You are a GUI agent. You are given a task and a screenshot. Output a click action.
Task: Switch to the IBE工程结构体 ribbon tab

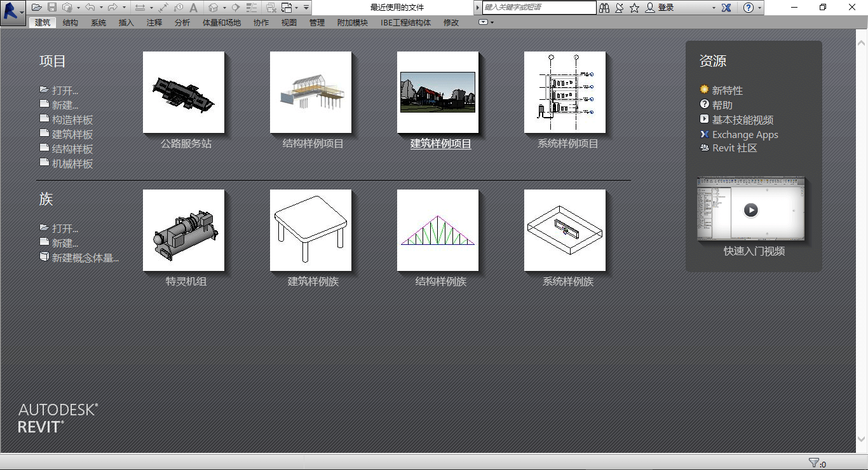click(x=405, y=22)
